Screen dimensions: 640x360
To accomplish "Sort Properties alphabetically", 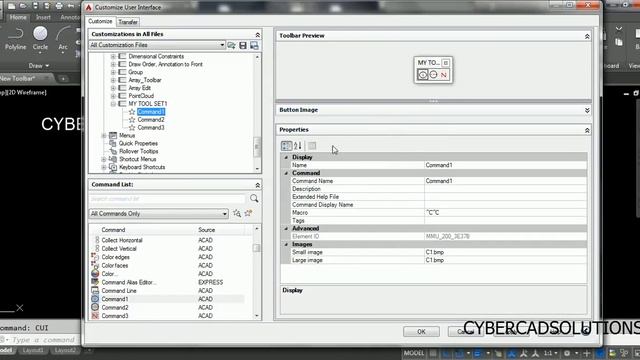I will pyautogui.click(x=298, y=146).
